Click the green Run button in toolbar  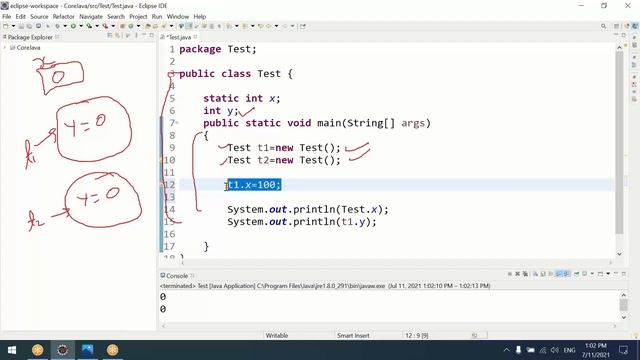point(73,26)
